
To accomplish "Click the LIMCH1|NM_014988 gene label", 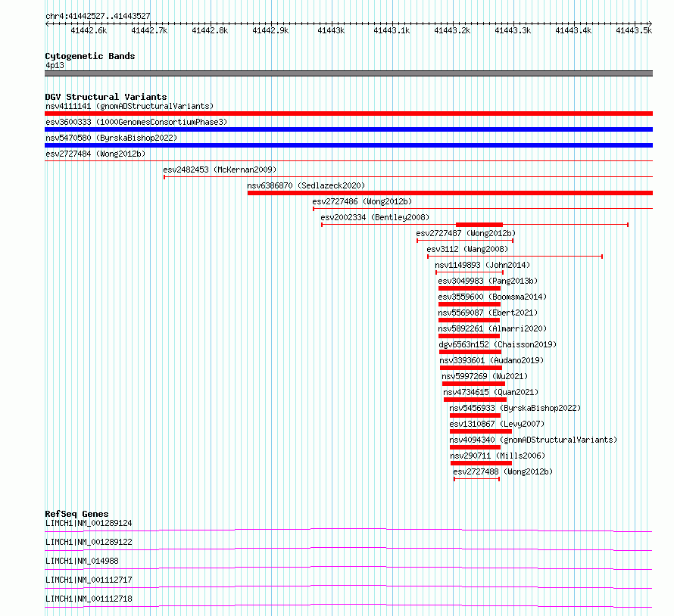I will 82,561.
